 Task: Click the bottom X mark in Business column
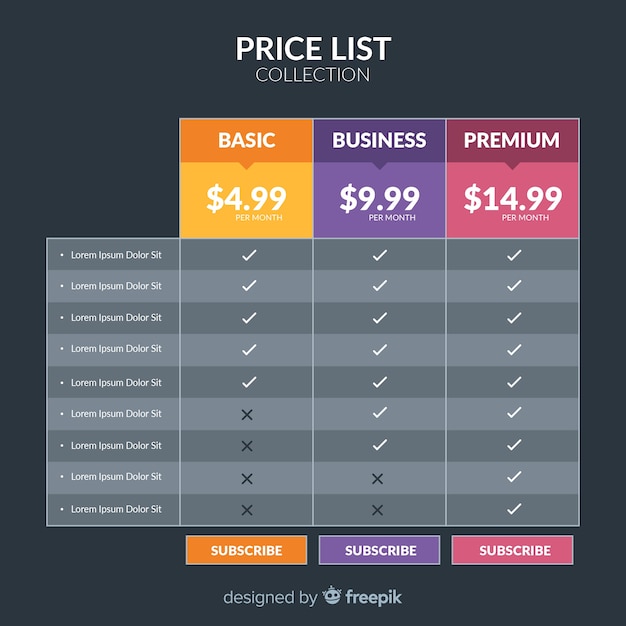[377, 510]
